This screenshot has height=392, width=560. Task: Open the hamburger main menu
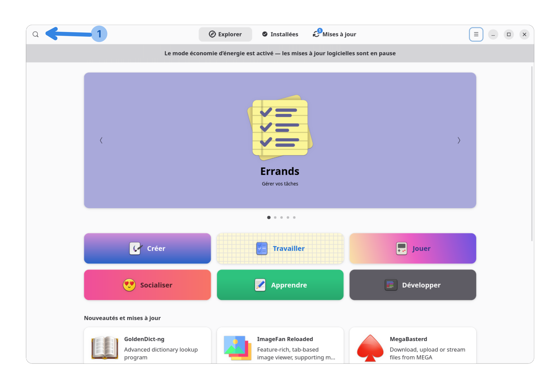(x=476, y=34)
